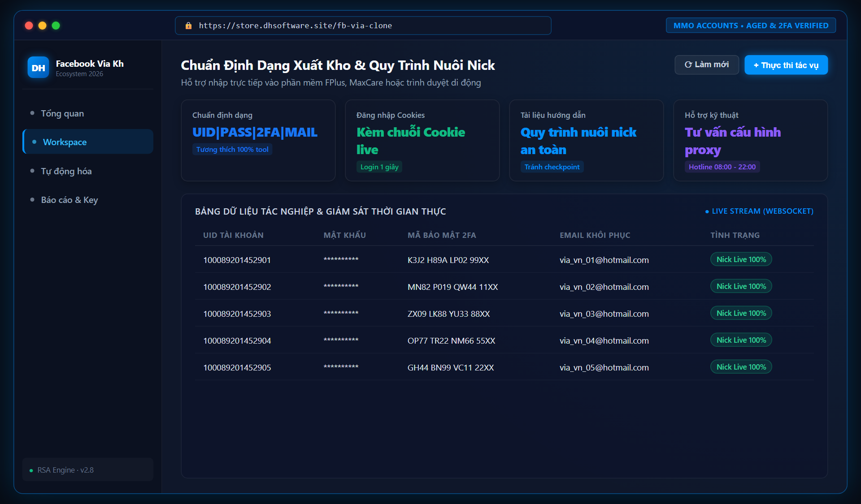The height and width of the screenshot is (504, 861).
Task: Open the Kèm chuỗi Cookie live card
Action: [x=422, y=141]
